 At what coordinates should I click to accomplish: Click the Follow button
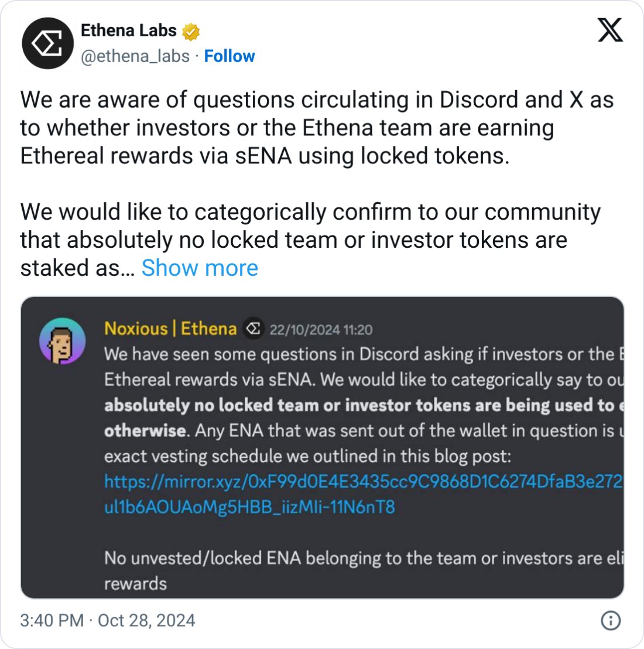[229, 56]
